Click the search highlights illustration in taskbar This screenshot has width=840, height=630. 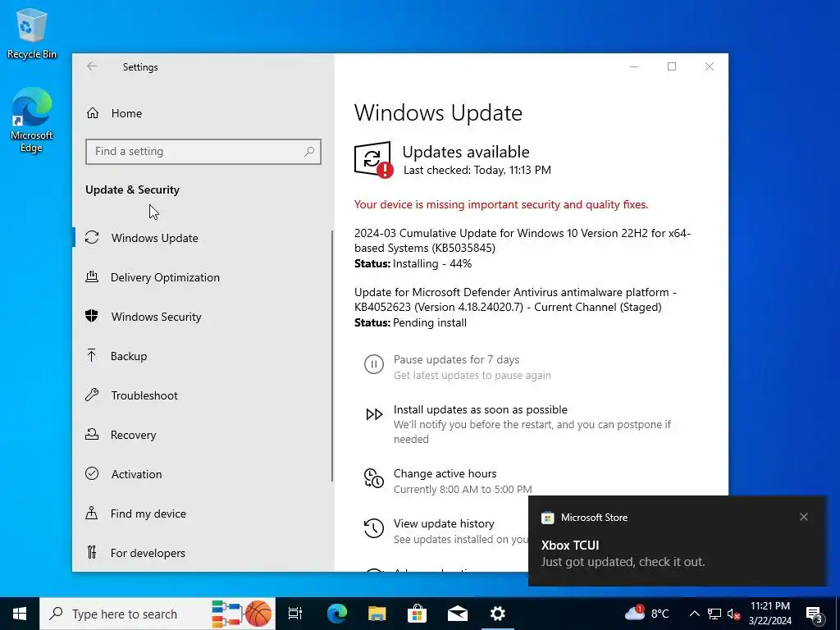pyautogui.click(x=241, y=614)
